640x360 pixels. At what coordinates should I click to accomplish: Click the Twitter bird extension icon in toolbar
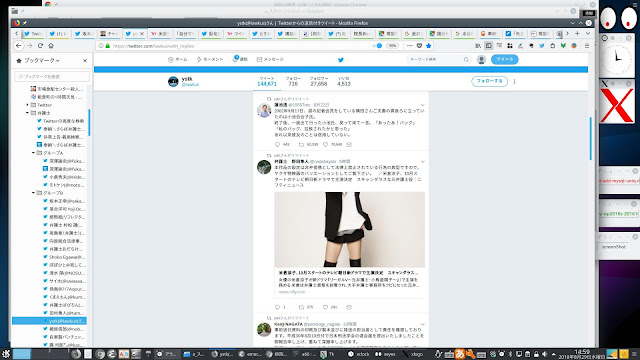[x=542, y=46]
